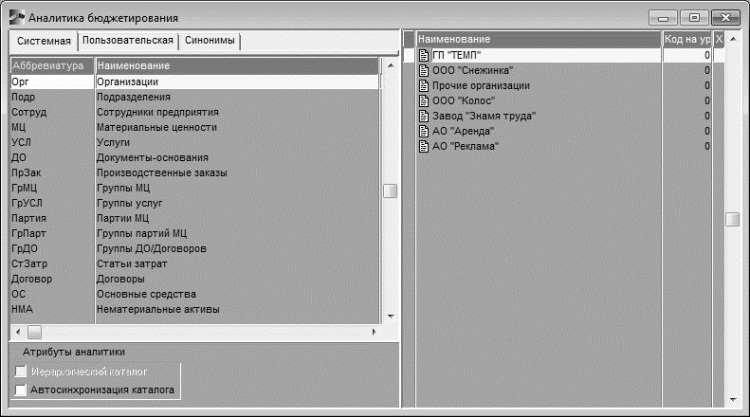Select ООО "Колос" in the organizations list
This screenshot has width=750, height=417.
463,101
